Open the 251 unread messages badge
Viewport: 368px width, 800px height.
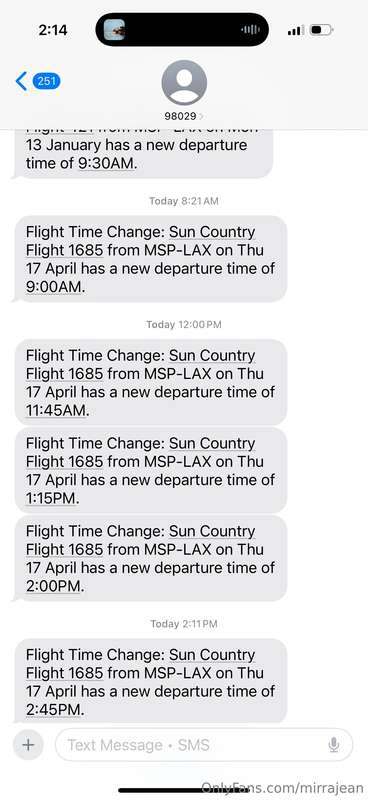[x=46, y=81]
